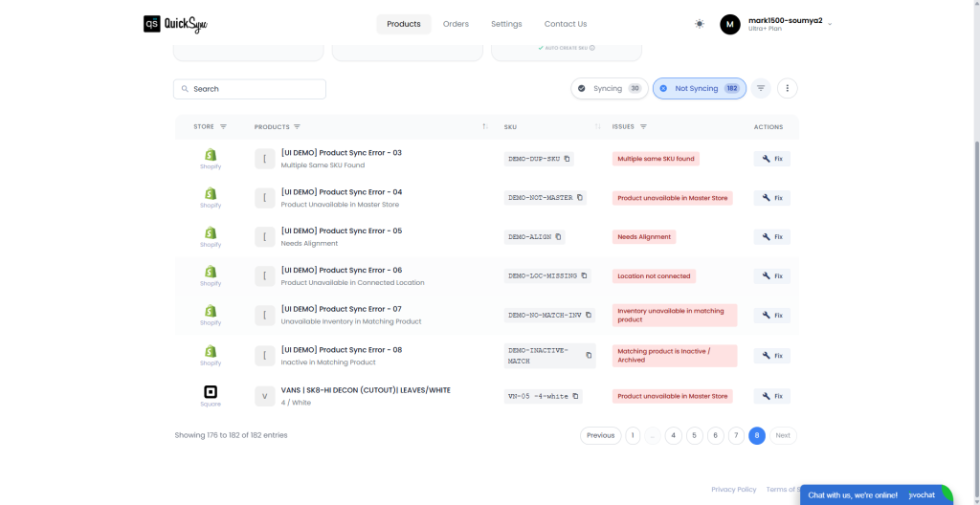Copy the DEMO-ALIGN SKU
The width and height of the screenshot is (980, 505).
pos(558,237)
